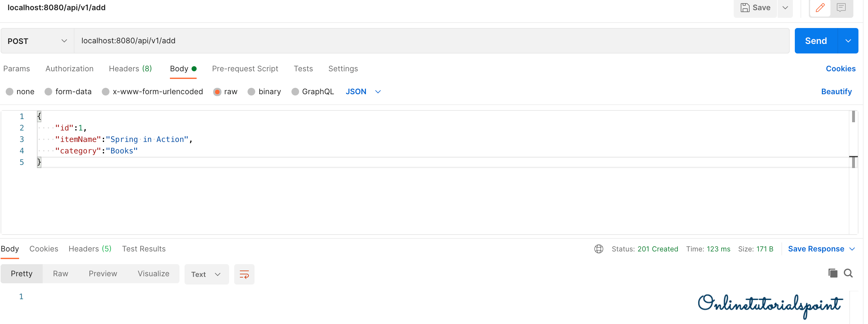Image resolution: width=868 pixels, height=324 pixels.
Task: Search response with magnifier icon
Action: pos(848,273)
